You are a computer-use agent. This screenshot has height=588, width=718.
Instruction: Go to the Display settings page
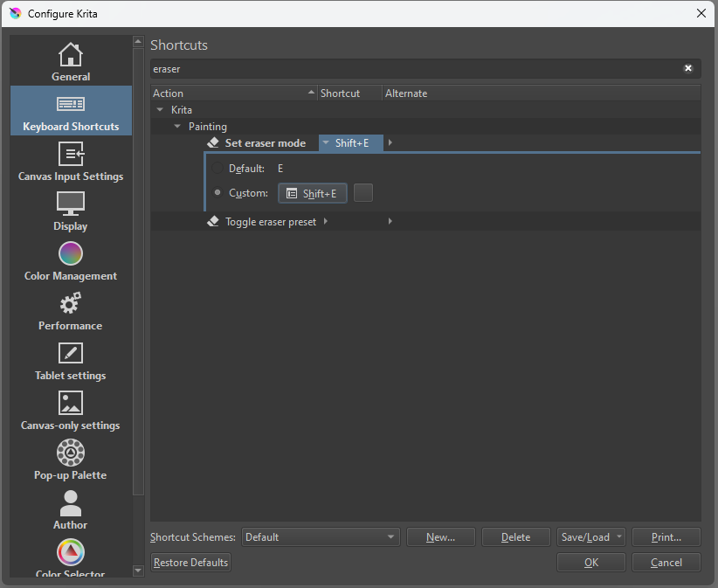point(71,211)
